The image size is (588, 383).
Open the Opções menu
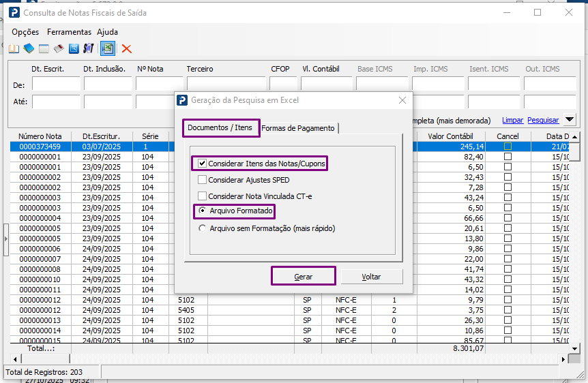click(x=25, y=32)
